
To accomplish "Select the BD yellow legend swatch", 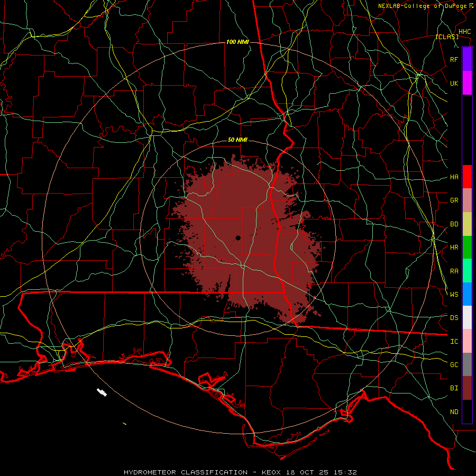I will [467, 224].
